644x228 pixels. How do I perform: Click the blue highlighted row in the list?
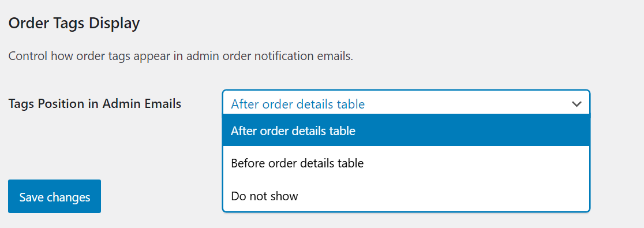406,130
